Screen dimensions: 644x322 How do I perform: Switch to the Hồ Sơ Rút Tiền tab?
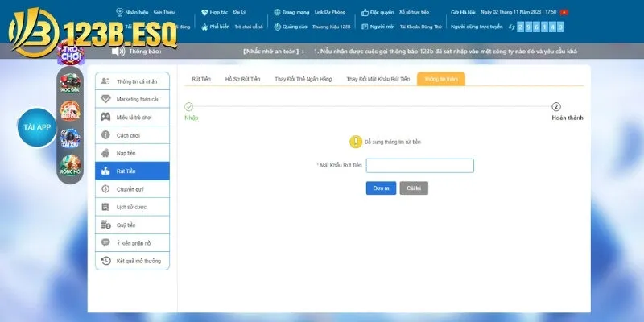click(x=242, y=79)
